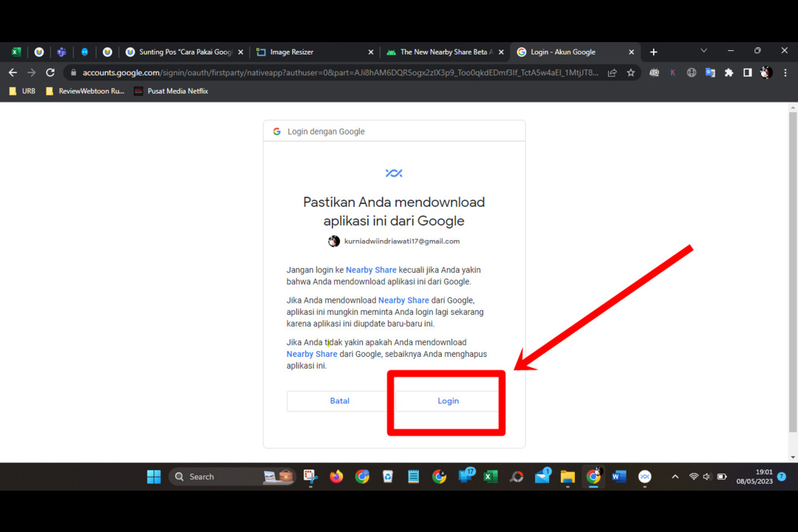Expand the tab search chevron
This screenshot has height=532, width=798.
coord(704,51)
